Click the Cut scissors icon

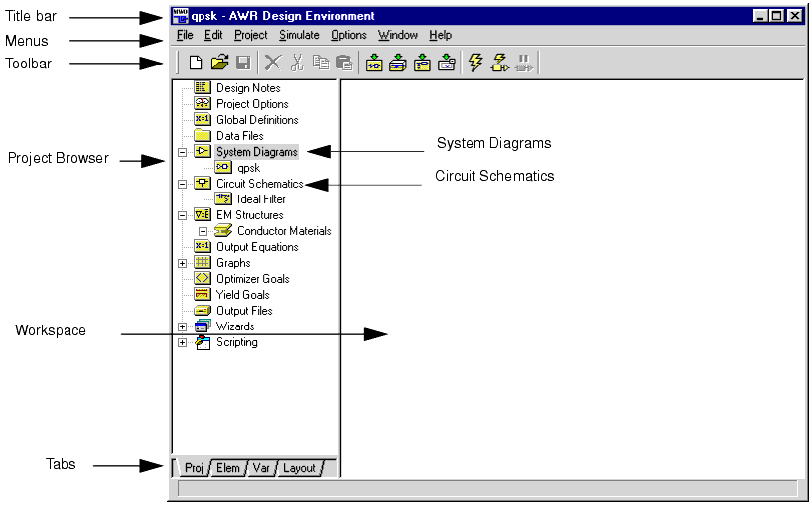tap(297, 63)
